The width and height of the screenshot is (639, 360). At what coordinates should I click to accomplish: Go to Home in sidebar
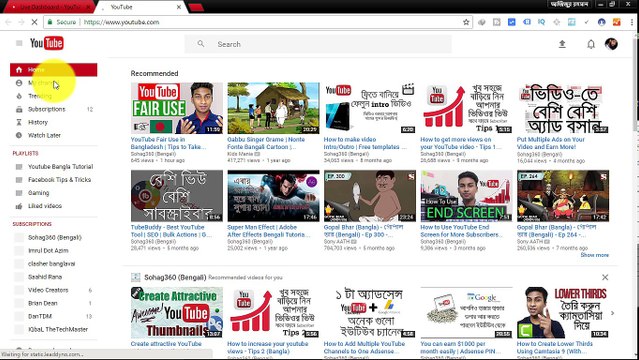[53, 70]
